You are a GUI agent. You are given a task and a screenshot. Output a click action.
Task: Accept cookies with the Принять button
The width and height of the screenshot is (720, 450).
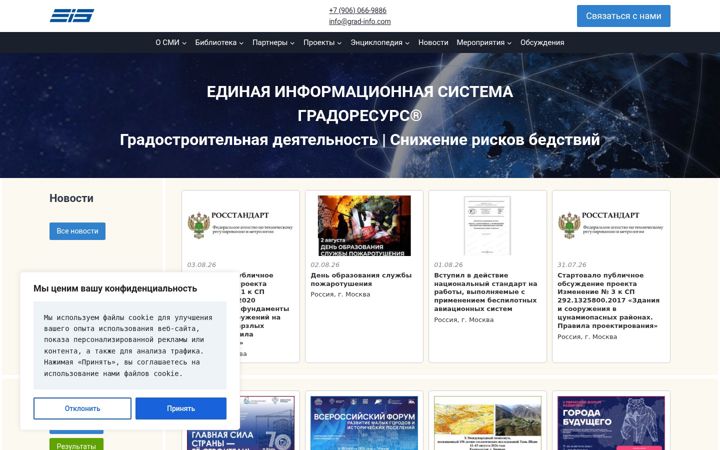[x=181, y=408]
